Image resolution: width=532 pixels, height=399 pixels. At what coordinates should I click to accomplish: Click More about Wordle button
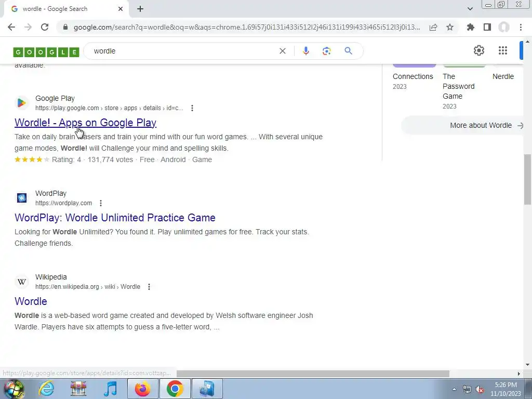(x=462, y=125)
